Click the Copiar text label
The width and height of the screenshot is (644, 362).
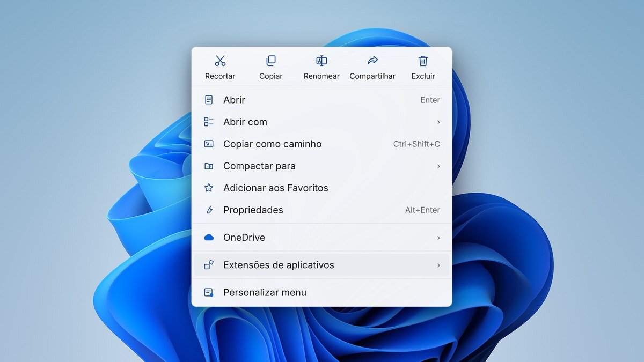(271, 76)
